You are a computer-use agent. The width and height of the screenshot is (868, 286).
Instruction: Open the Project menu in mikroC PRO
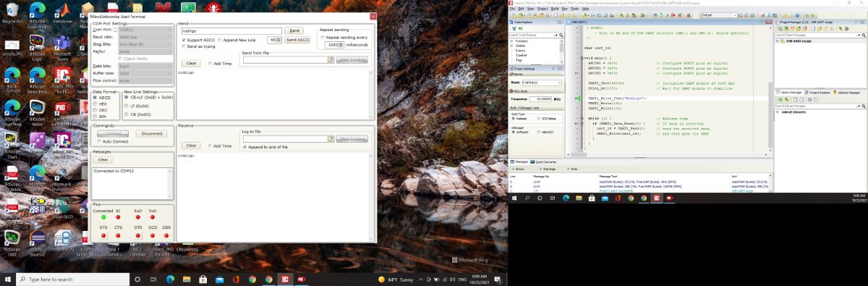click(542, 9)
